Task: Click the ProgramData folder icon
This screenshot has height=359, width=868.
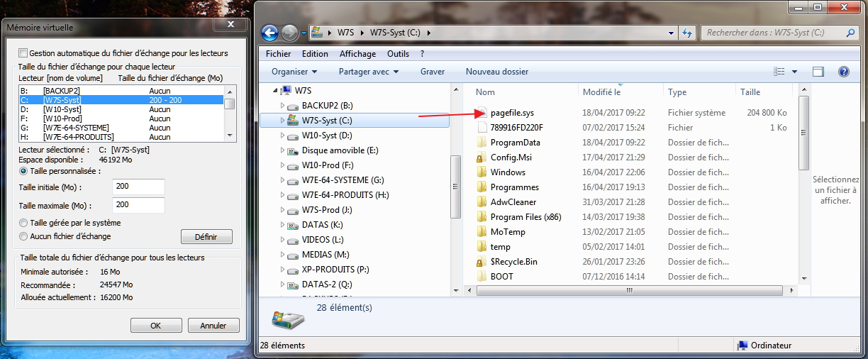Action: coord(482,143)
